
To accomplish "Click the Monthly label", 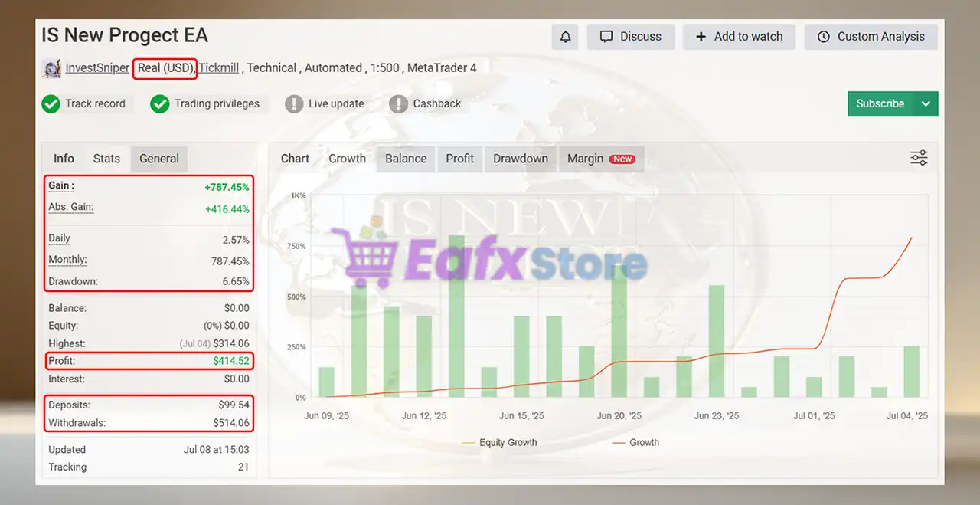I will pyautogui.click(x=67, y=260).
